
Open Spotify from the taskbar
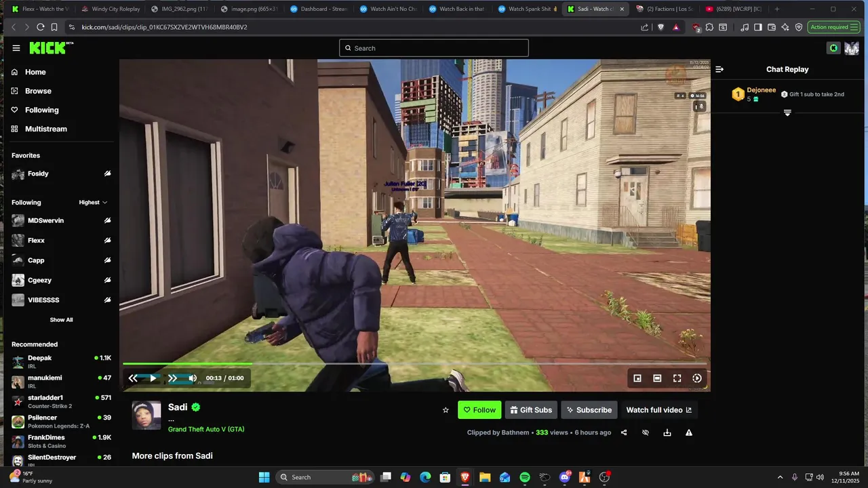[x=525, y=477]
